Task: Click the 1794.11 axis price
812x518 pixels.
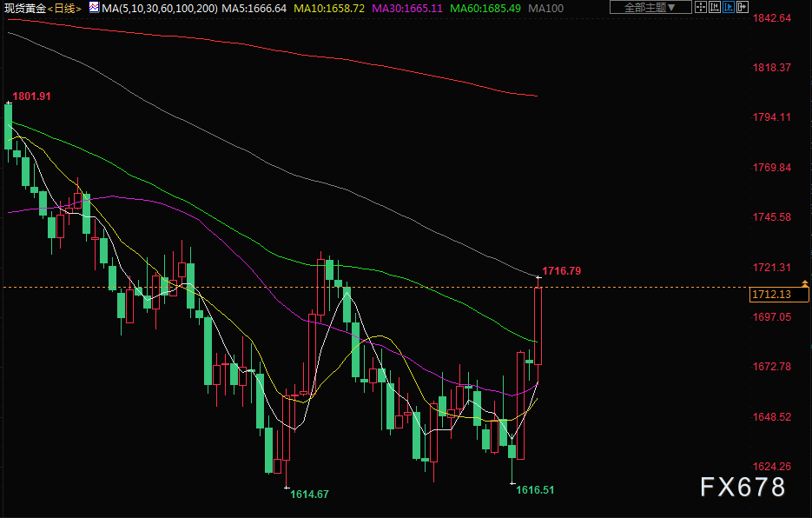Action: [x=771, y=117]
